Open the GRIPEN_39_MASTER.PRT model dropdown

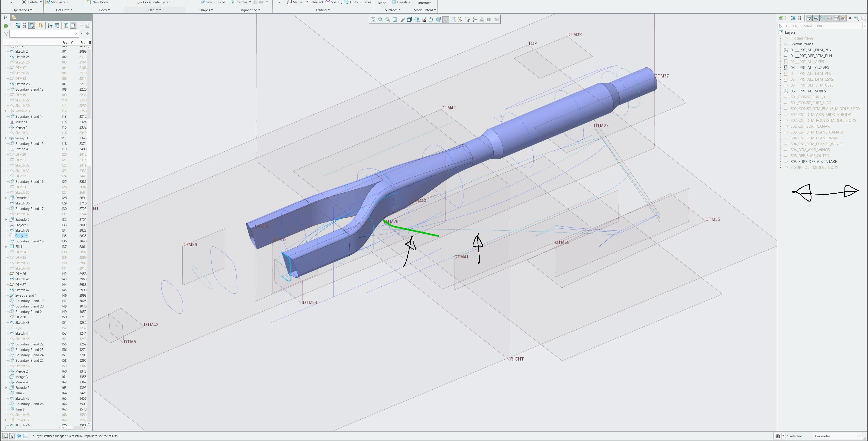coord(864,26)
